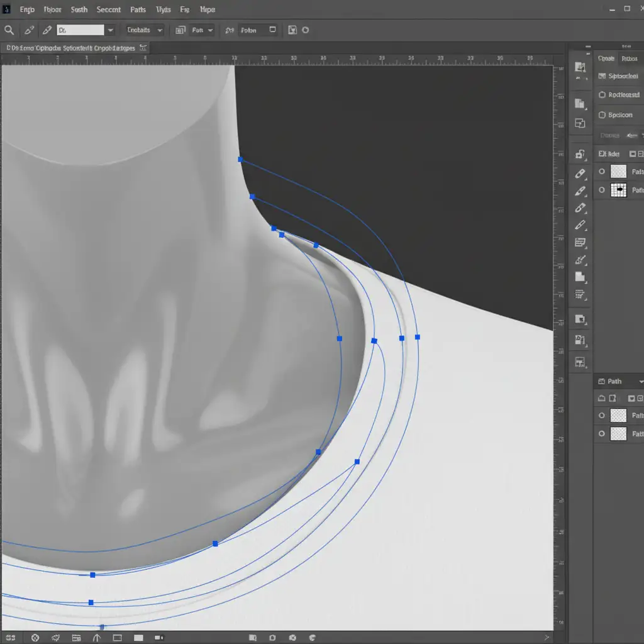Click the light gray swatch in the status bar
This screenshot has height=644, width=644.
138,638
